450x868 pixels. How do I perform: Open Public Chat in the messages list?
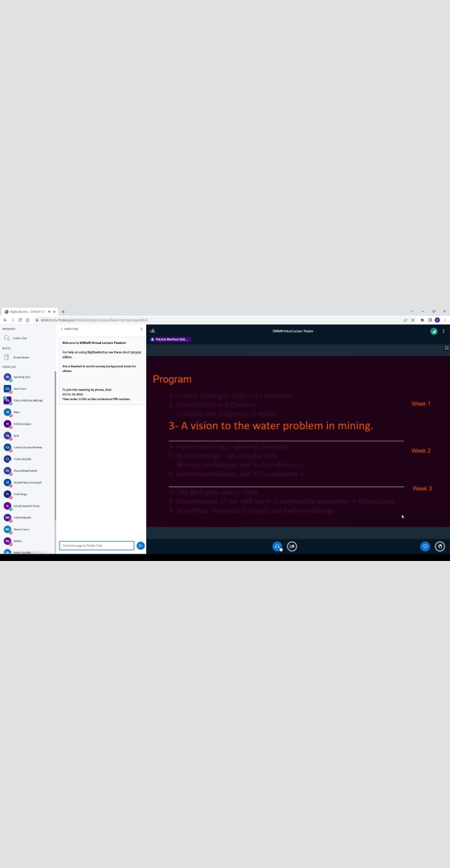27,338
